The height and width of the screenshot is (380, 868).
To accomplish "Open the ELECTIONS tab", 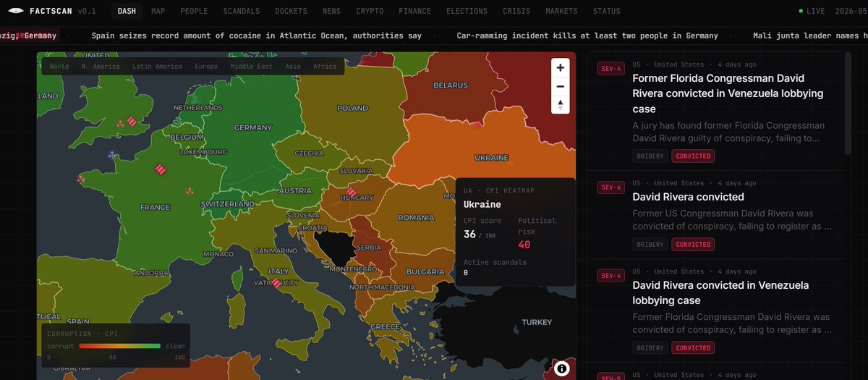I will 467,12.
